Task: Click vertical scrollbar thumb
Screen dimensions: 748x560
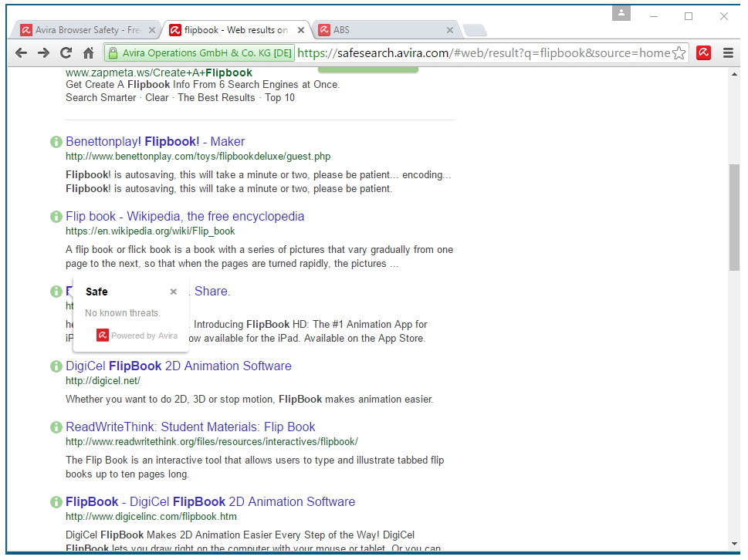Action: pyautogui.click(x=734, y=218)
